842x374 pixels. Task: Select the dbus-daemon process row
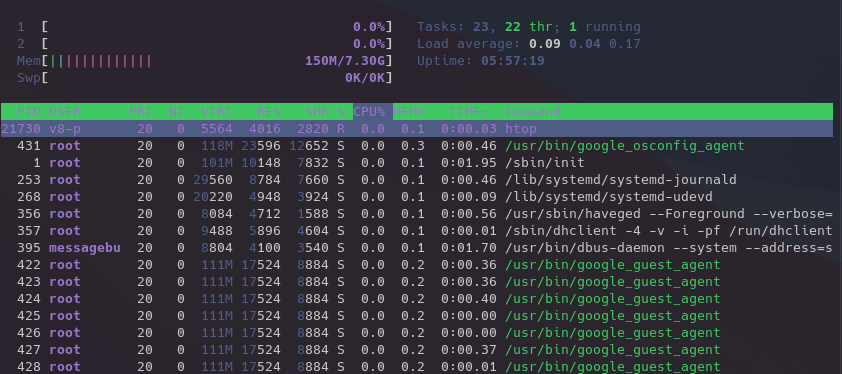(x=417, y=248)
